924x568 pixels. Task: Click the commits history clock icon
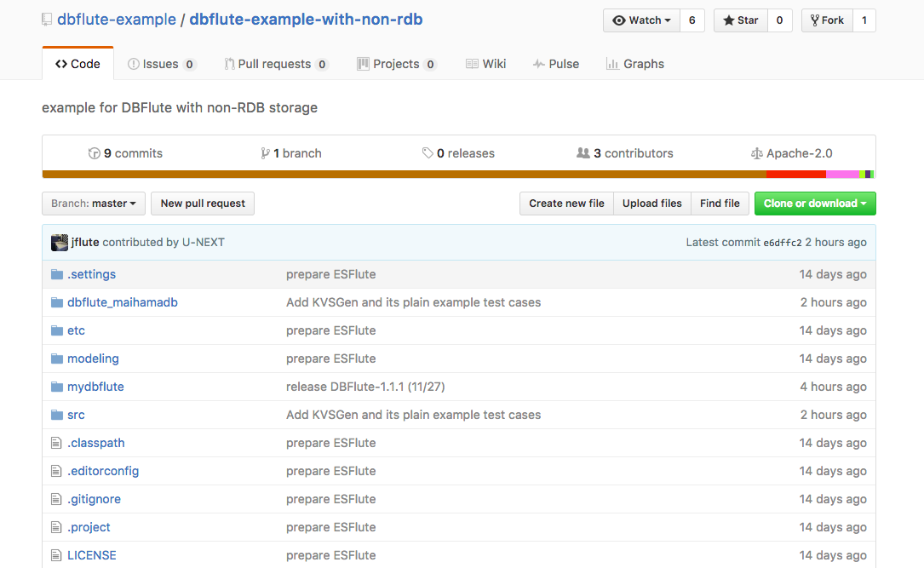94,153
